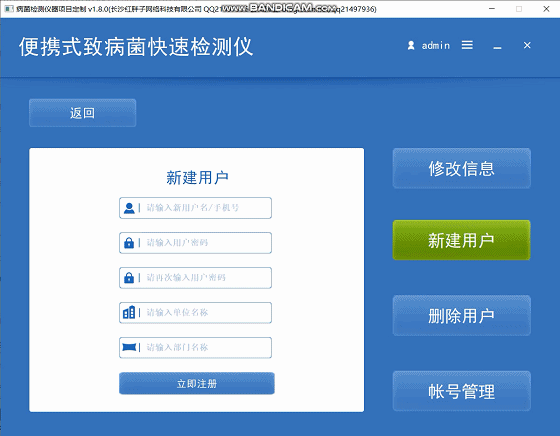Click the department icon in department field
Image resolution: width=560 pixels, height=436 pixels.
[x=129, y=347]
